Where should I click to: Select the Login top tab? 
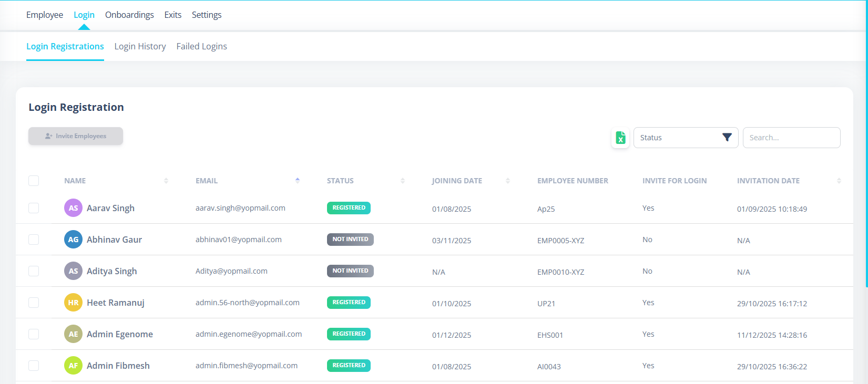tap(84, 15)
